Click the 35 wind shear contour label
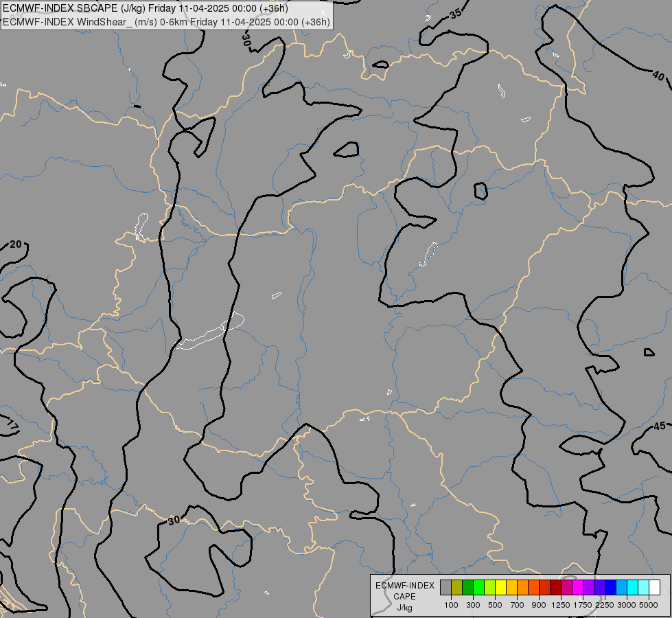This screenshot has width=672, height=618. 456,14
